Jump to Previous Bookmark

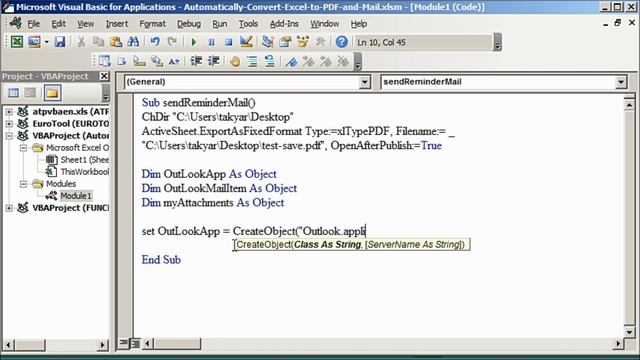(326, 61)
